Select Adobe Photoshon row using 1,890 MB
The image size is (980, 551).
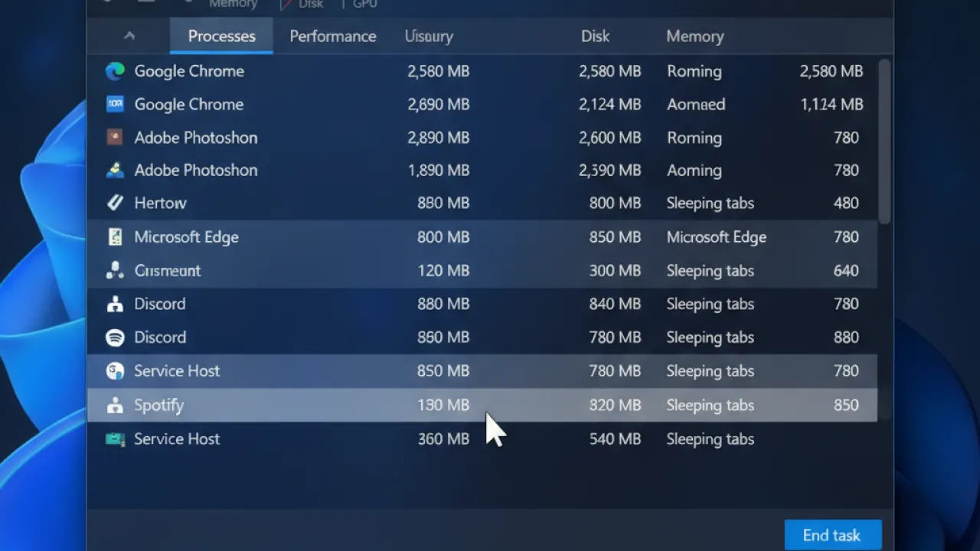click(482, 170)
